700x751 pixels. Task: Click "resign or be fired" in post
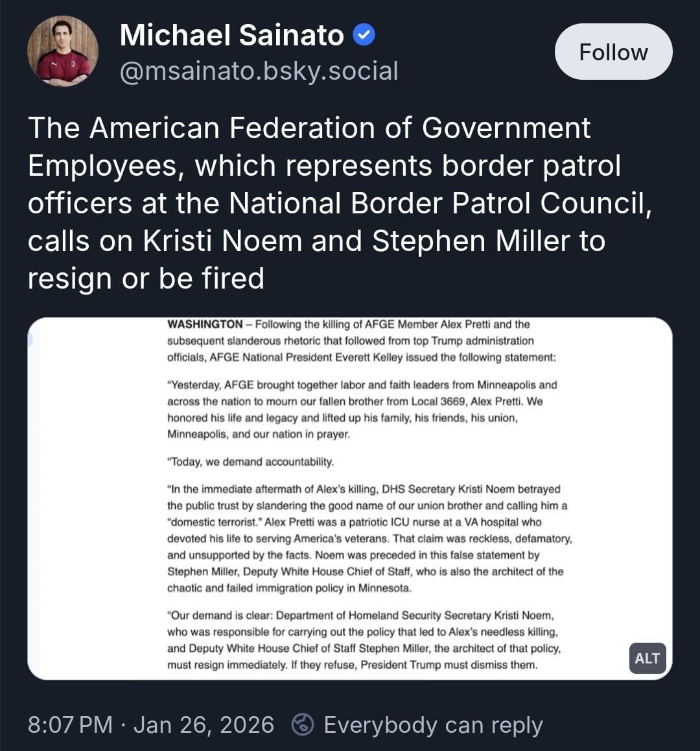pyautogui.click(x=146, y=279)
